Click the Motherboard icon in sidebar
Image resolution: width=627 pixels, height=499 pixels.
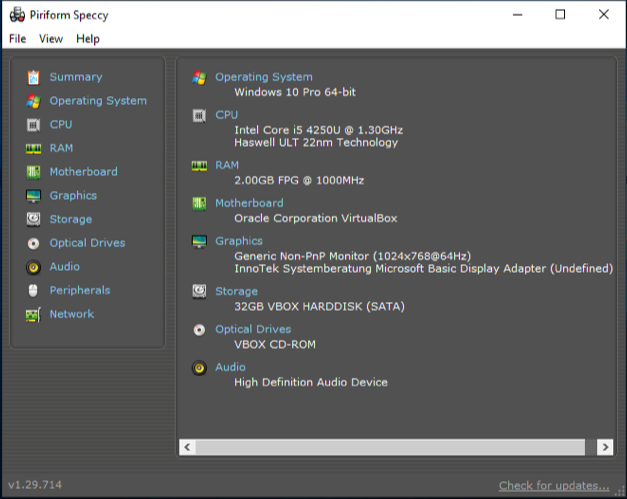[x=34, y=172]
